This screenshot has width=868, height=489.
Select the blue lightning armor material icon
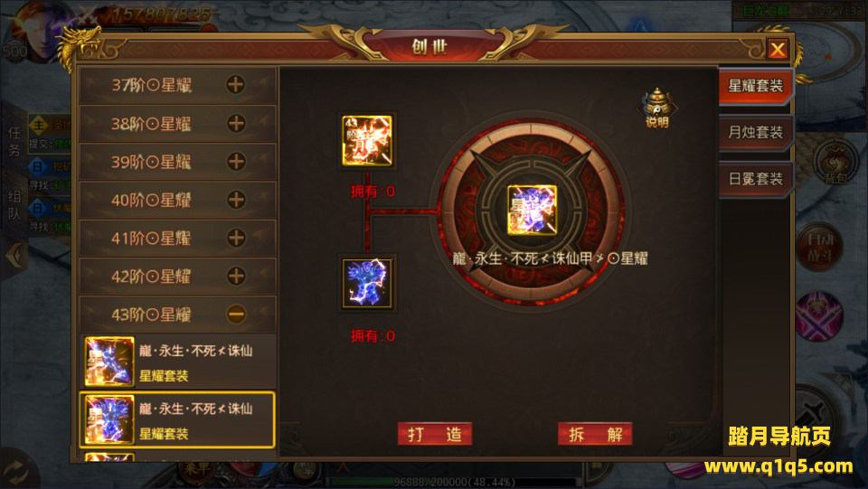click(x=367, y=283)
